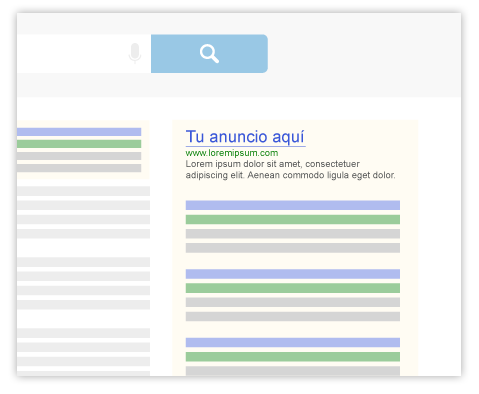The width and height of the screenshot is (479, 394).
Task: Visit the green www.loremipsum.com URL
Action: (x=232, y=153)
